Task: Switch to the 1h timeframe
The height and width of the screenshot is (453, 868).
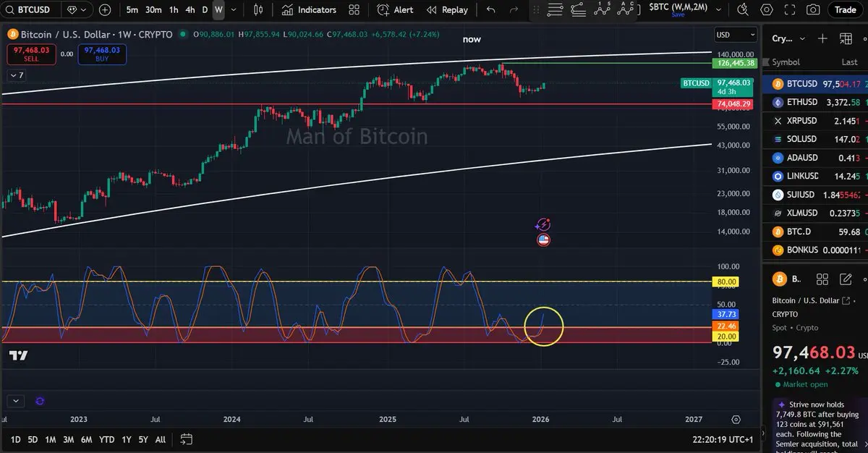Action: click(x=174, y=10)
